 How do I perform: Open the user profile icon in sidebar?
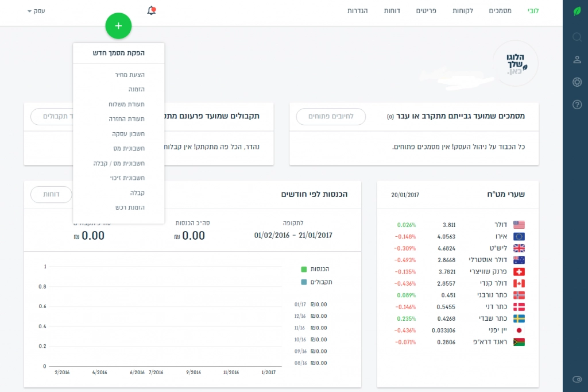pyautogui.click(x=577, y=60)
